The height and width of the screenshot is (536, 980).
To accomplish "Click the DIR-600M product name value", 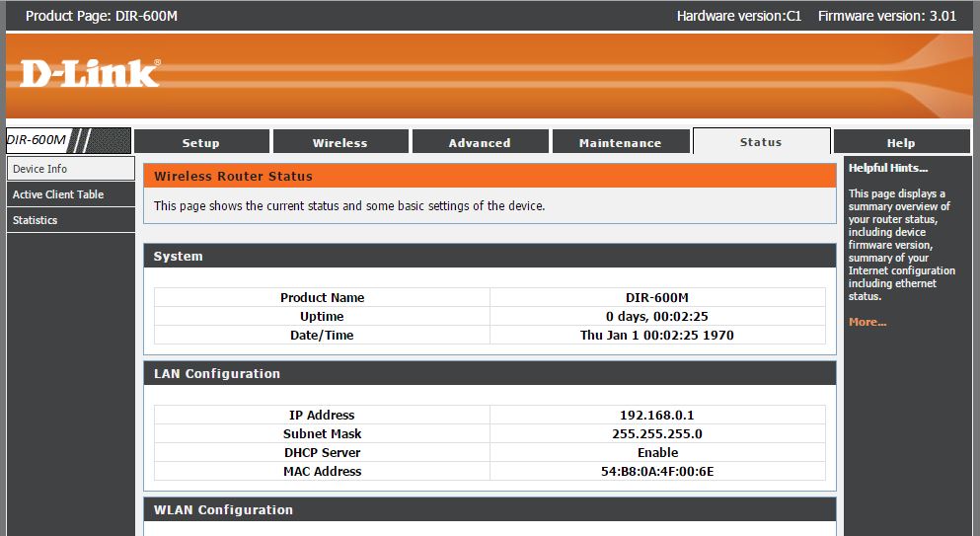I will tap(657, 297).
